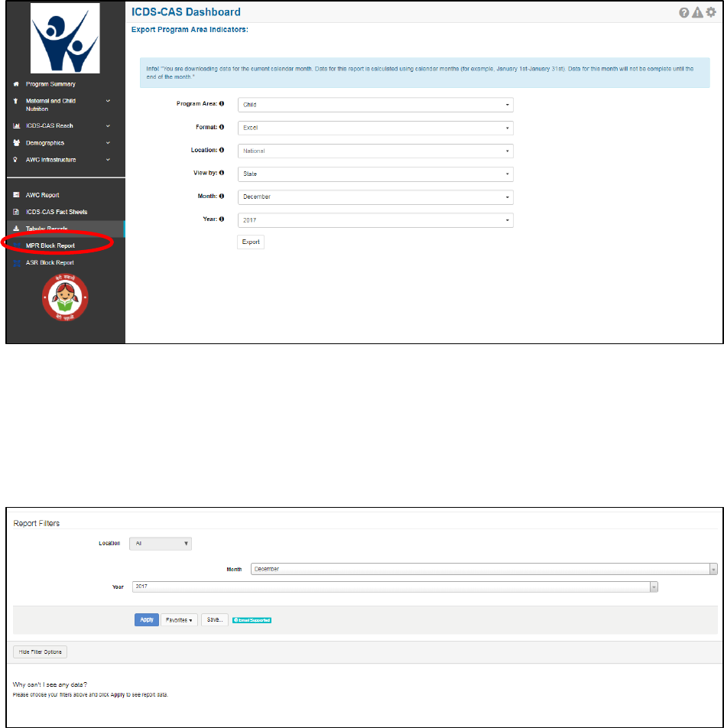Open Report Filters Year dropdown 2017
The image size is (724, 728).
(395, 587)
